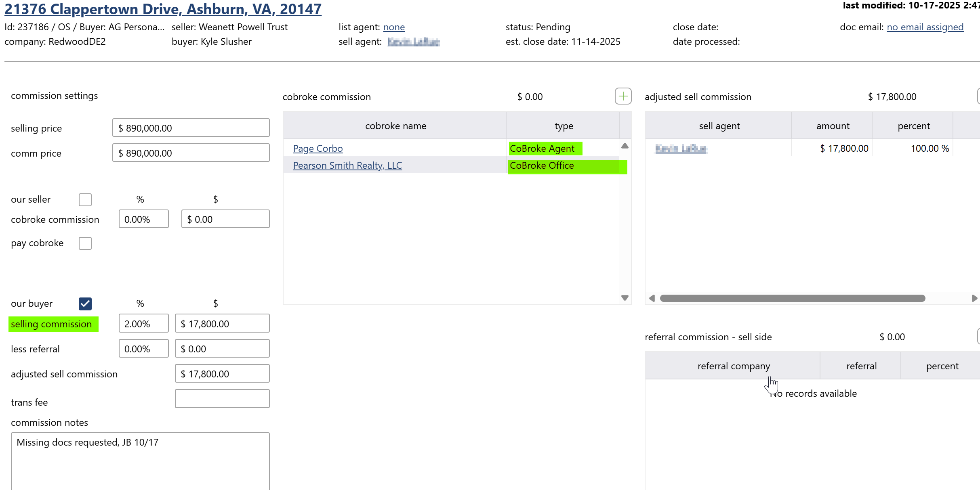
Task: Open Pearson Smith Realty, LLC link
Action: (347, 165)
